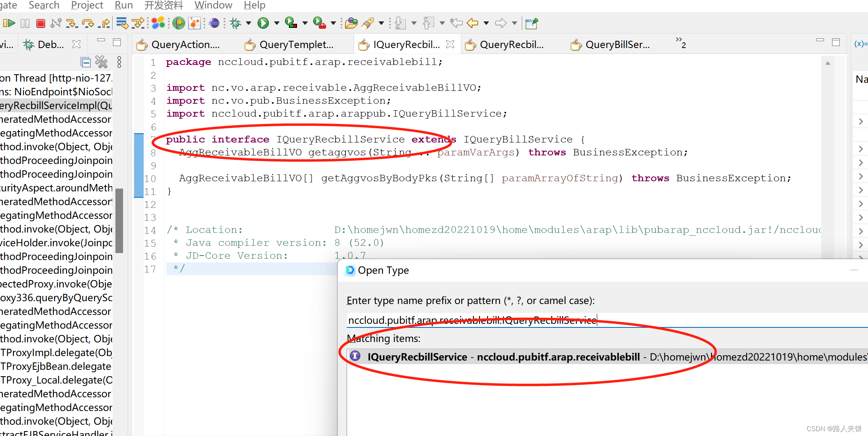Open the Debug view three-dot menu

coord(119,62)
